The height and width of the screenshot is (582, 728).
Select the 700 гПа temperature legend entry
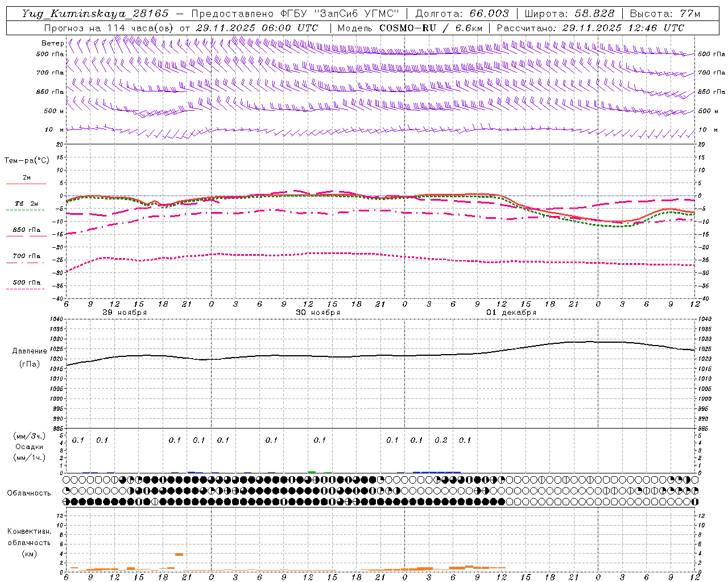[x=26, y=256]
